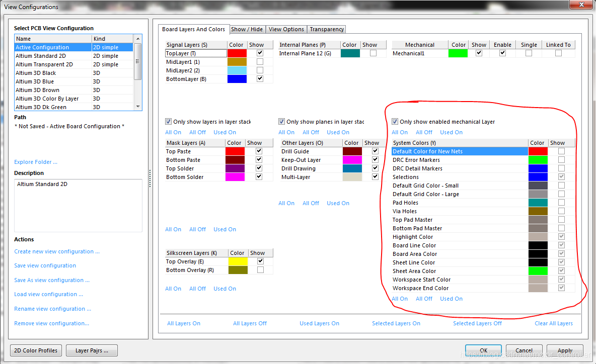
Task: Change Via Holes color swatch
Action: tap(538, 211)
